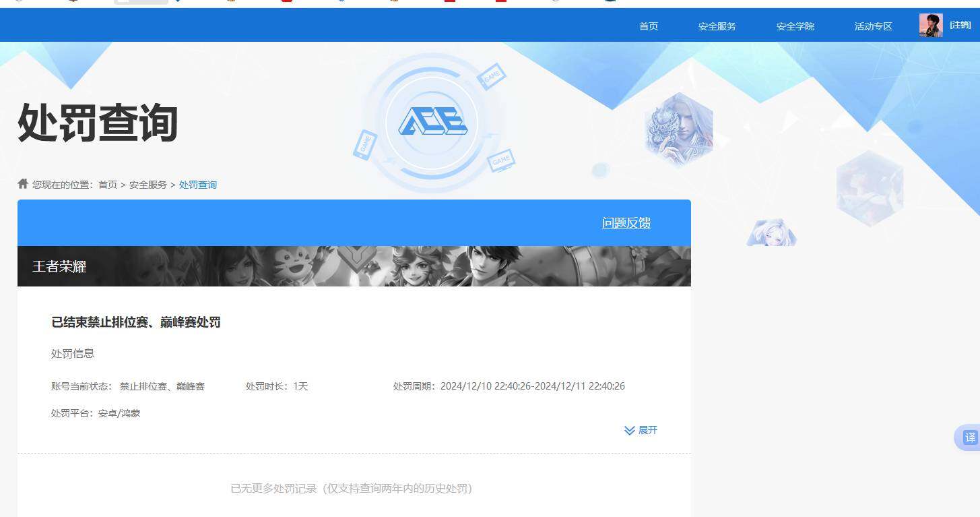Switch to the 安全服务 menu
980x517 pixels.
tap(717, 26)
